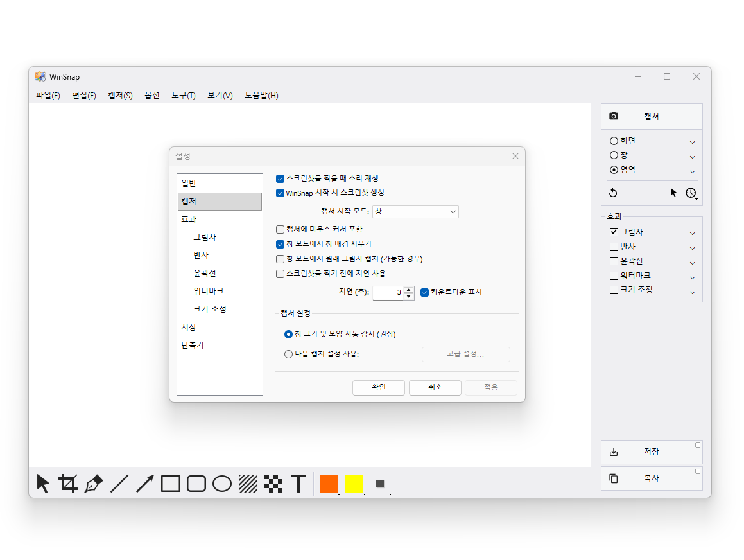Enable 스크린샷을 찍기 전에 지연 사용 checkbox
Viewport: 744px width, 560px height.
[280, 274]
